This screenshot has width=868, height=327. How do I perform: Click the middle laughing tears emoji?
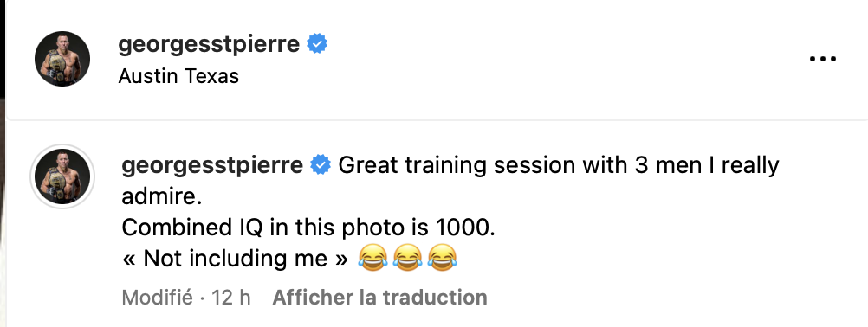(x=407, y=259)
